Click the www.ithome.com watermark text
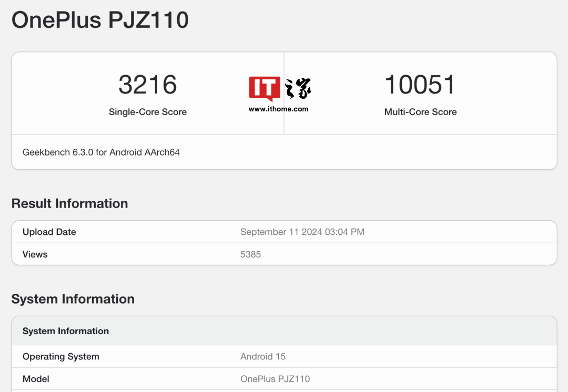 [x=278, y=109]
